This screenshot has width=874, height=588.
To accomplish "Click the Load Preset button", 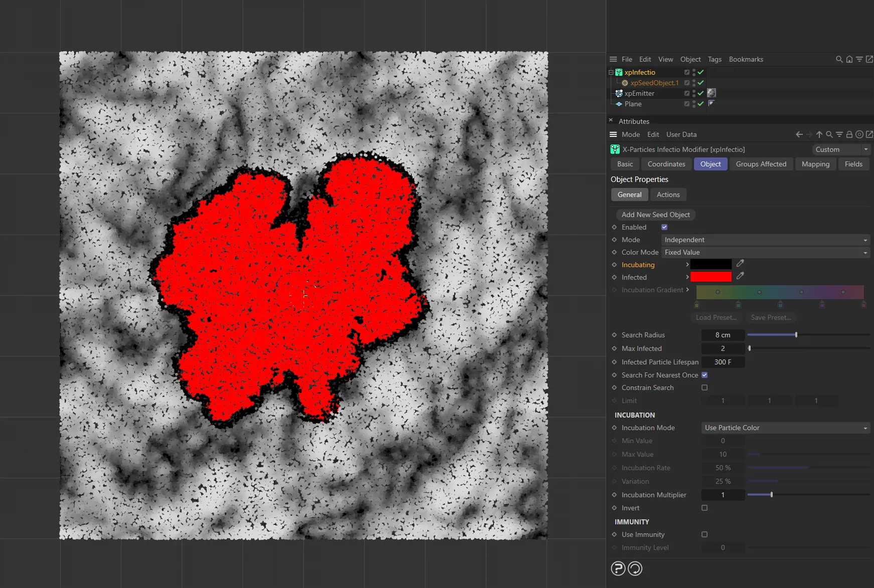I will (716, 317).
